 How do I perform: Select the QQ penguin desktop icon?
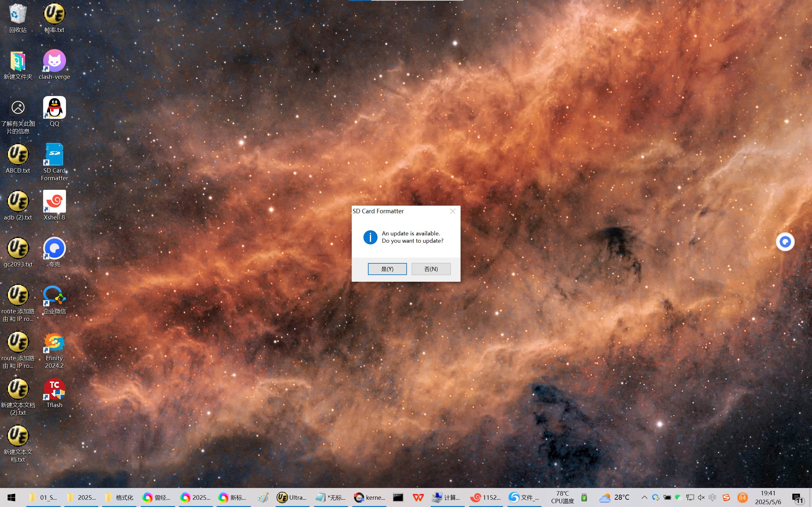click(54, 108)
